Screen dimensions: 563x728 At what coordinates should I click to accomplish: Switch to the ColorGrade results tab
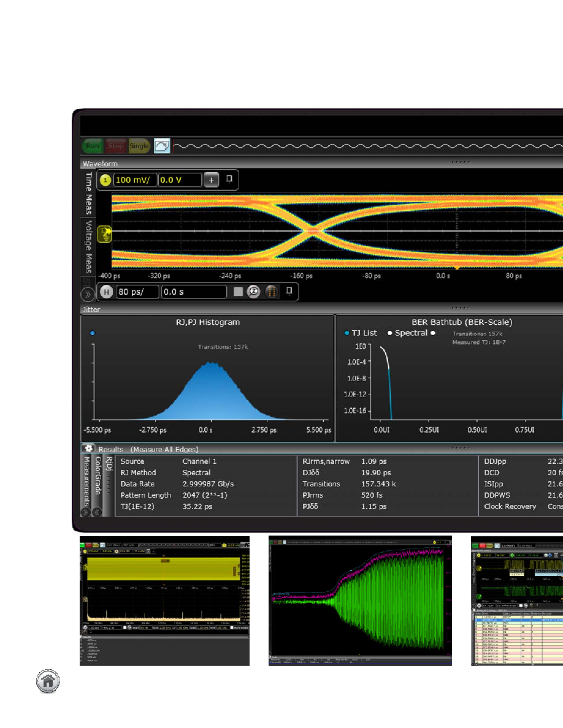pos(98,476)
